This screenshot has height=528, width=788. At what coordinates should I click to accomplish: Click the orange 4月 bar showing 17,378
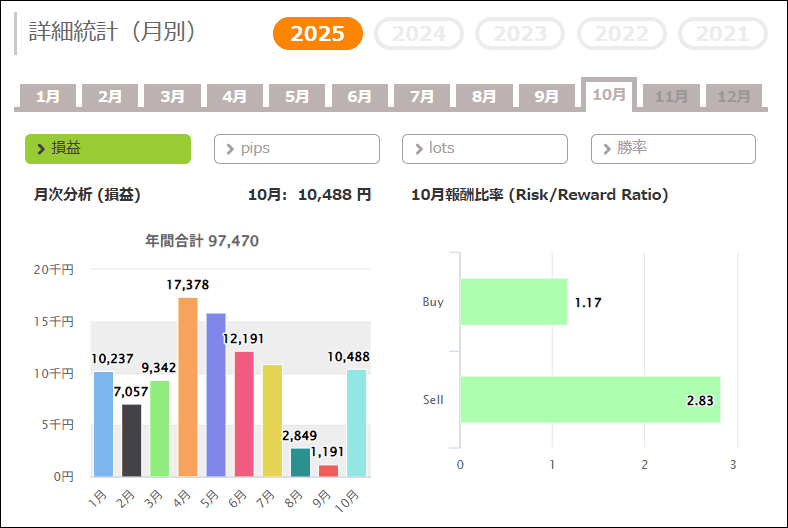point(187,388)
